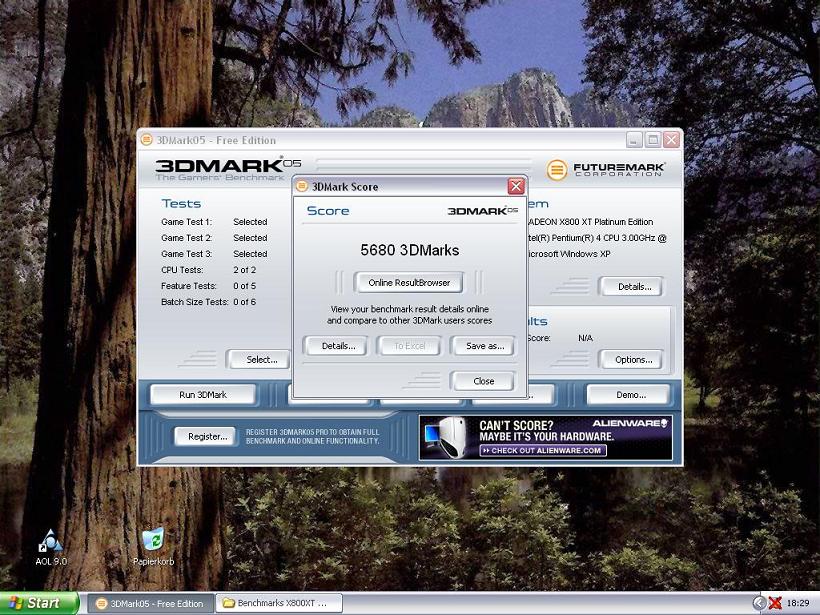Click the Game Test 3 label
The width and height of the screenshot is (820, 615).
pos(186,254)
